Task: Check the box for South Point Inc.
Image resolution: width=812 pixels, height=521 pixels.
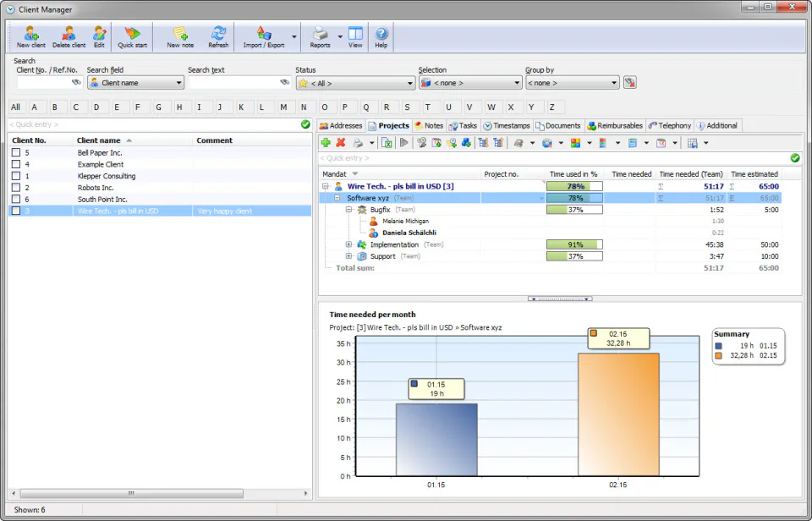Action: 16,200
